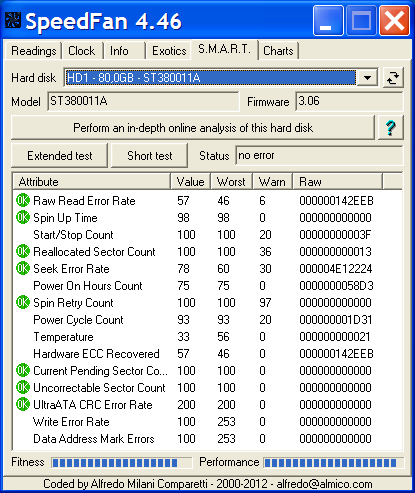Click the SpeedFan fan icon in title bar
The image size is (415, 493).
click(13, 20)
